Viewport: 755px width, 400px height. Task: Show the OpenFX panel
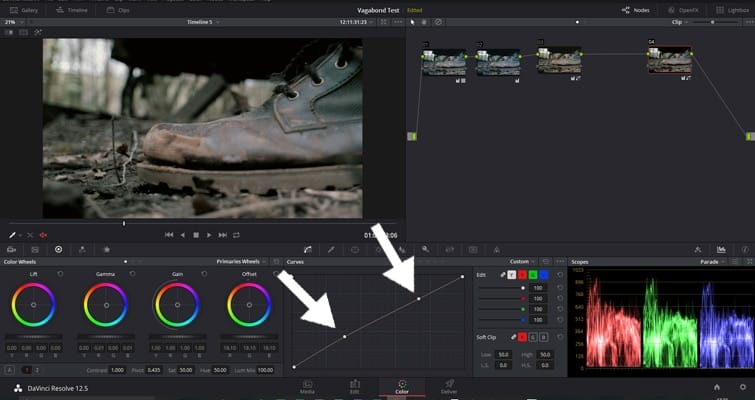click(683, 9)
